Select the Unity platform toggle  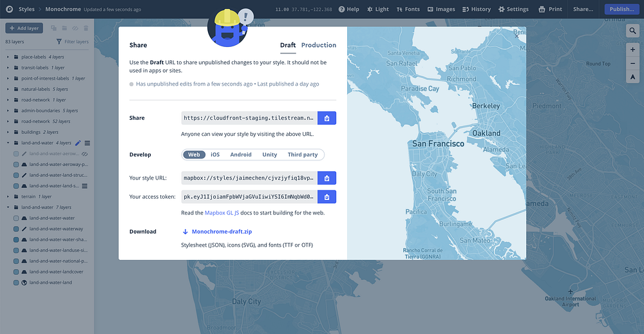(269, 154)
